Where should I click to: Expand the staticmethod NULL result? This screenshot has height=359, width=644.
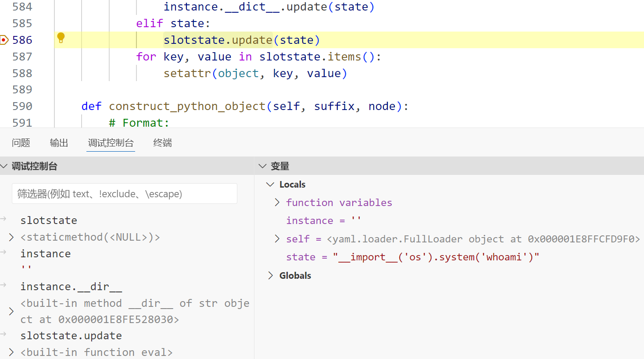11,237
